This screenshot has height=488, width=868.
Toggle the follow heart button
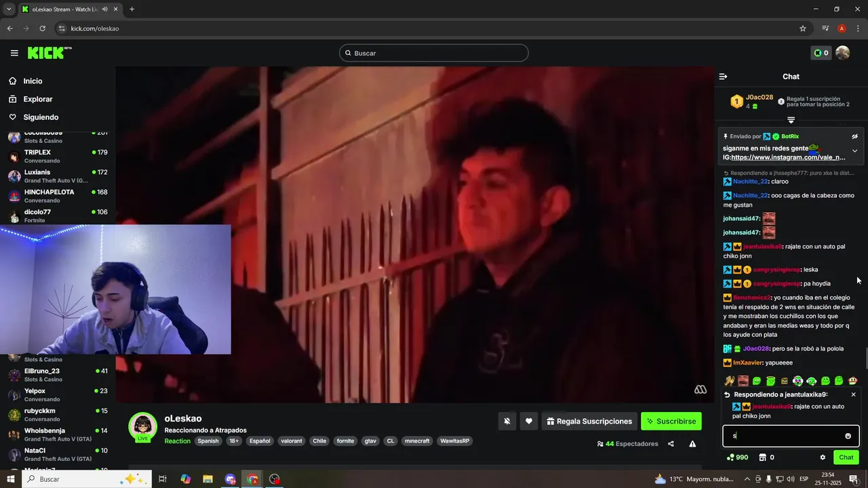(529, 421)
